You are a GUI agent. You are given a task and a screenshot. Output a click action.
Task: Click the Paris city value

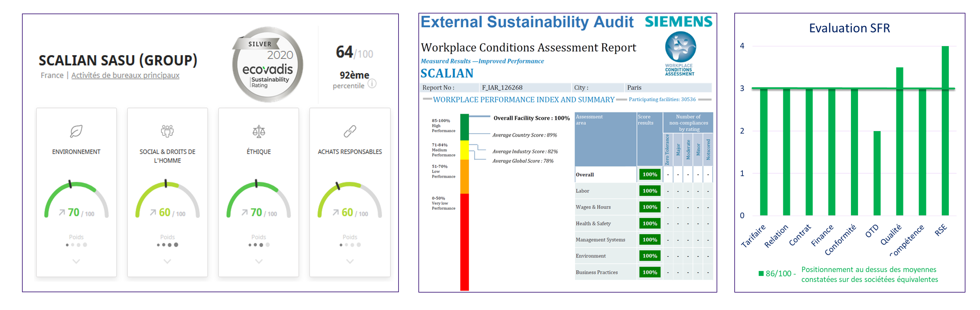tap(634, 88)
